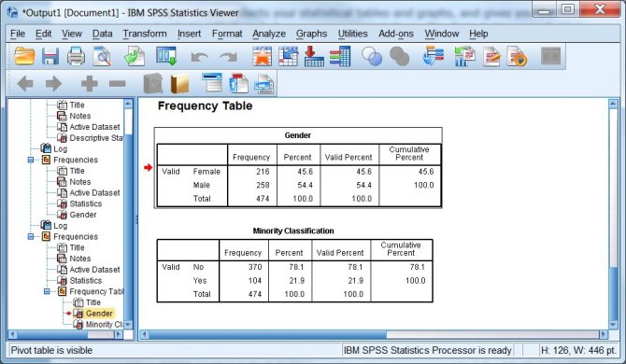The image size is (626, 364).
Task: Open the File menu
Action: click(18, 34)
